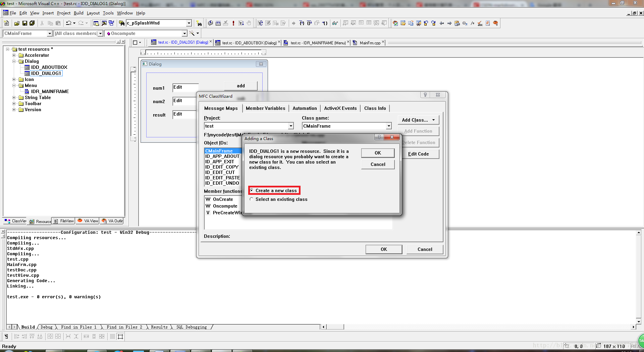Click the Save All toolbar icon

coord(32,23)
